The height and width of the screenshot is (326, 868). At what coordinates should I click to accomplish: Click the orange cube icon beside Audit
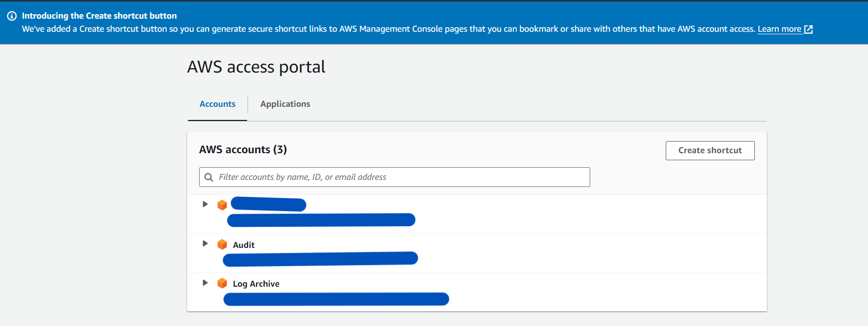[x=222, y=244]
